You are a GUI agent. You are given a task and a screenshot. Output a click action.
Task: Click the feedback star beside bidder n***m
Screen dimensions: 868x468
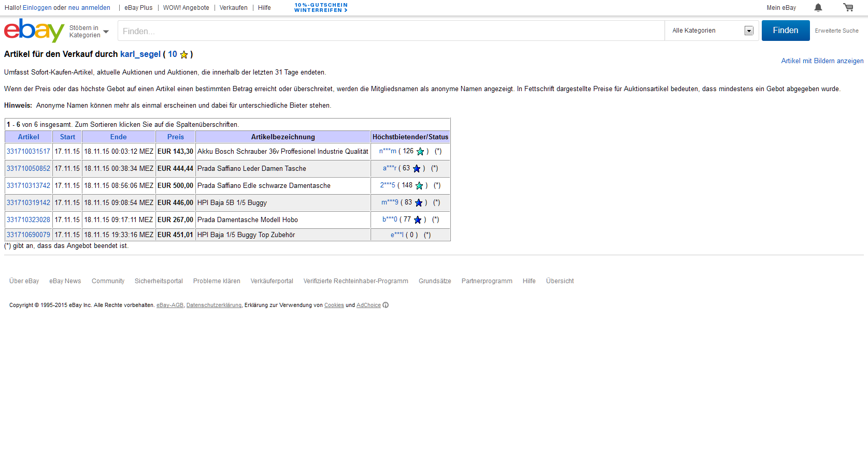tap(420, 152)
